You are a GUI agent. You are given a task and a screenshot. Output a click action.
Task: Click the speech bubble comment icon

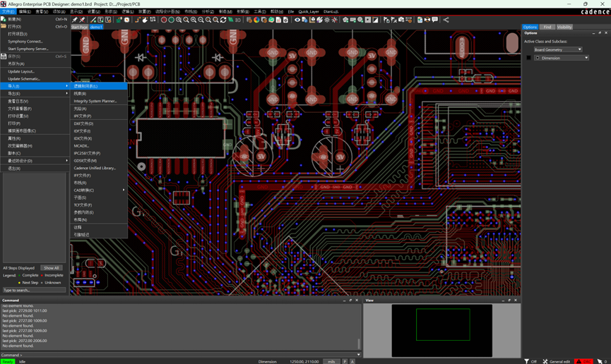pyautogui.click(x=435, y=20)
